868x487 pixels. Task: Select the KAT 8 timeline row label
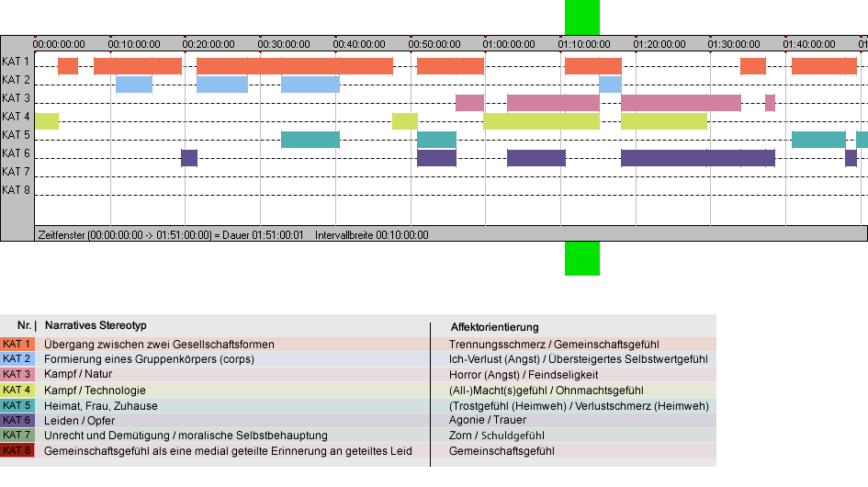[16, 189]
